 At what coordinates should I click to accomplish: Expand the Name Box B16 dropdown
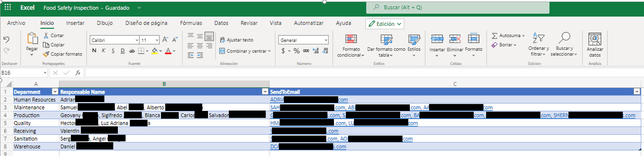click(x=45, y=72)
